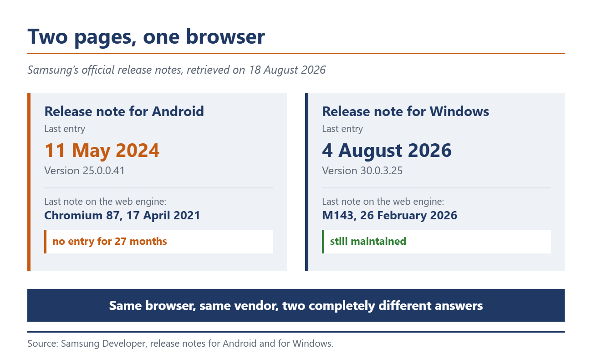This screenshot has height=364, width=592.
Task: Click the 'Two pages, one browser' title
Action: pyautogui.click(x=146, y=36)
